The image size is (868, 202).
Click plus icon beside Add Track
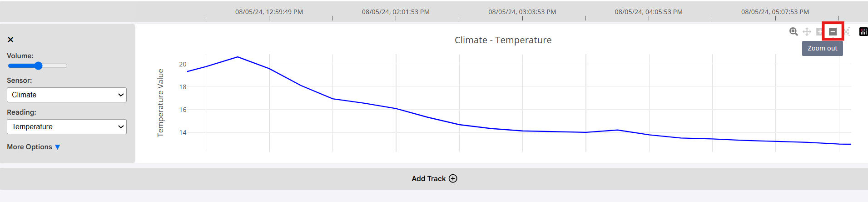coord(453,178)
